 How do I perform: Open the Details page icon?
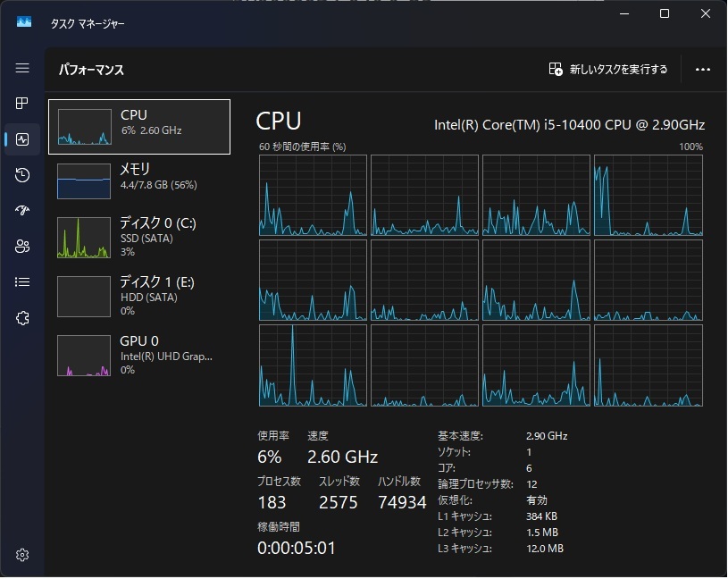[x=22, y=281]
